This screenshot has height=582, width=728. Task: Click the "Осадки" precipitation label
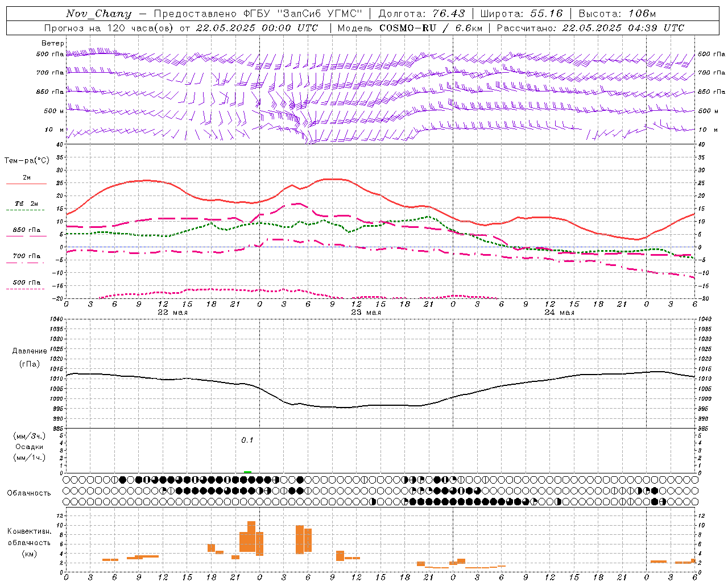click(29, 447)
